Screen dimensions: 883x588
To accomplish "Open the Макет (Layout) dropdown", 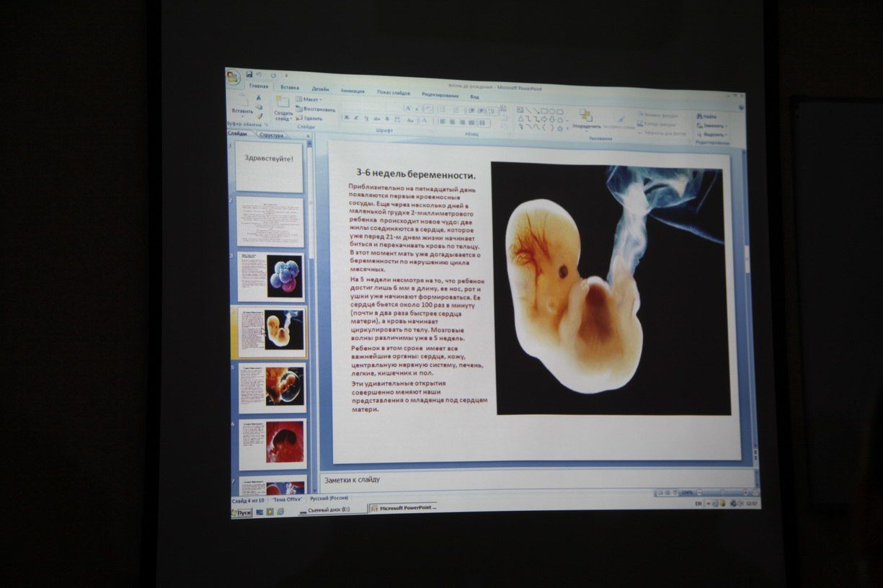I will point(309,99).
